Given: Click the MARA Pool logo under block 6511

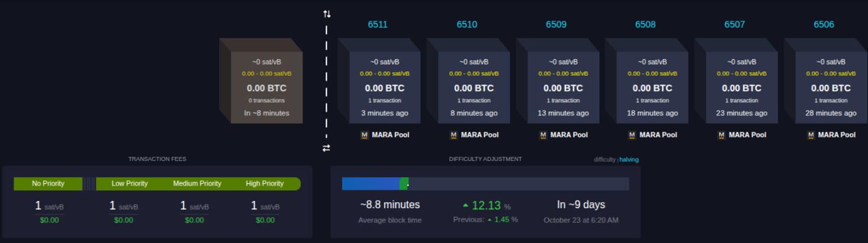Looking at the screenshot, I should pos(364,135).
